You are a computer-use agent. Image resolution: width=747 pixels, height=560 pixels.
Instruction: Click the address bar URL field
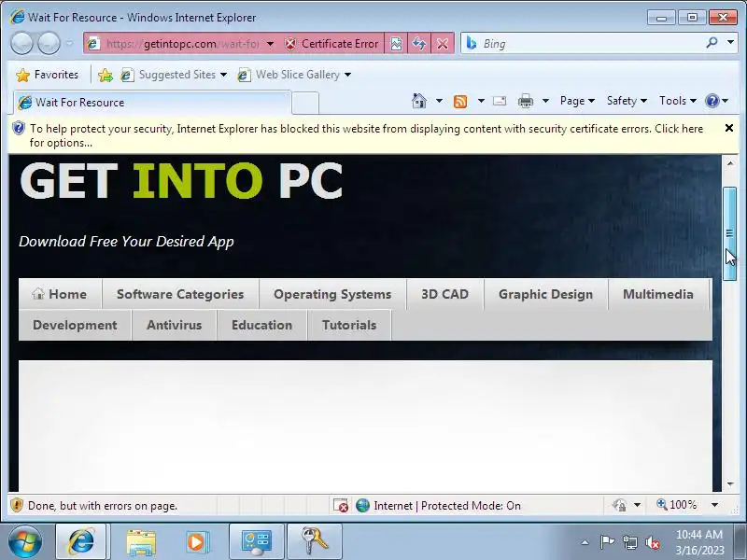point(182,44)
